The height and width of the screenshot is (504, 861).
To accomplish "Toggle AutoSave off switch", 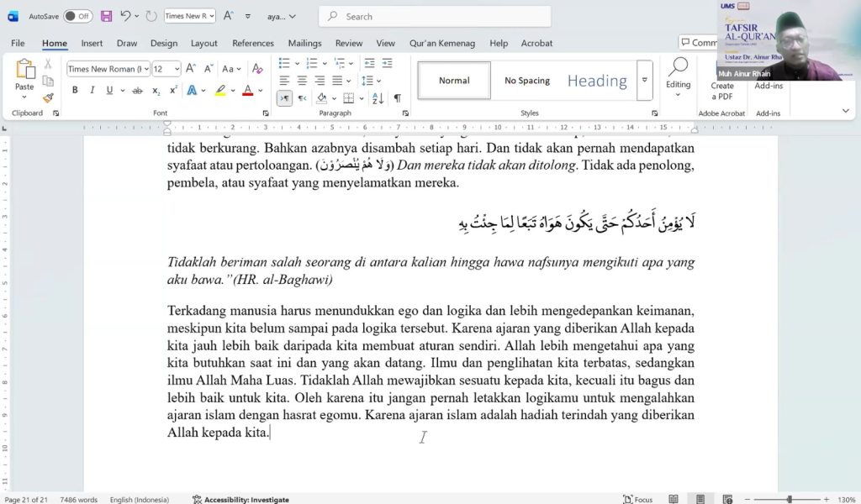I will click(78, 15).
